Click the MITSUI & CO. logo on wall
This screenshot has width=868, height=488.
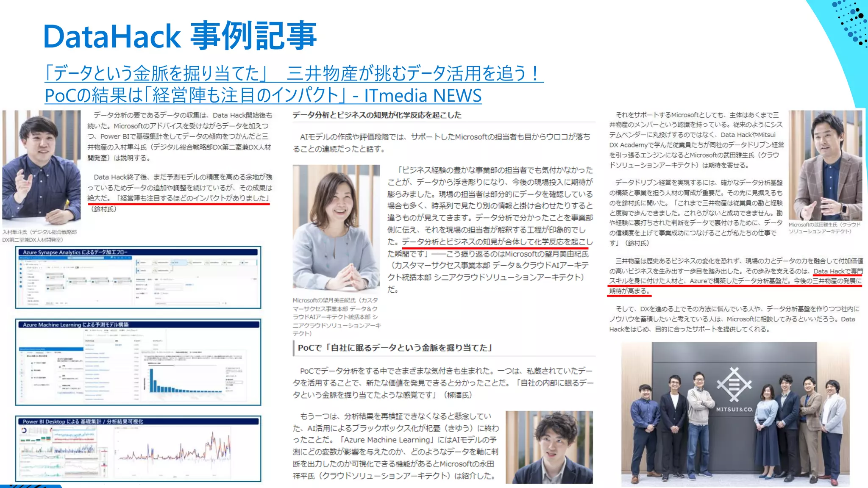[734, 391]
